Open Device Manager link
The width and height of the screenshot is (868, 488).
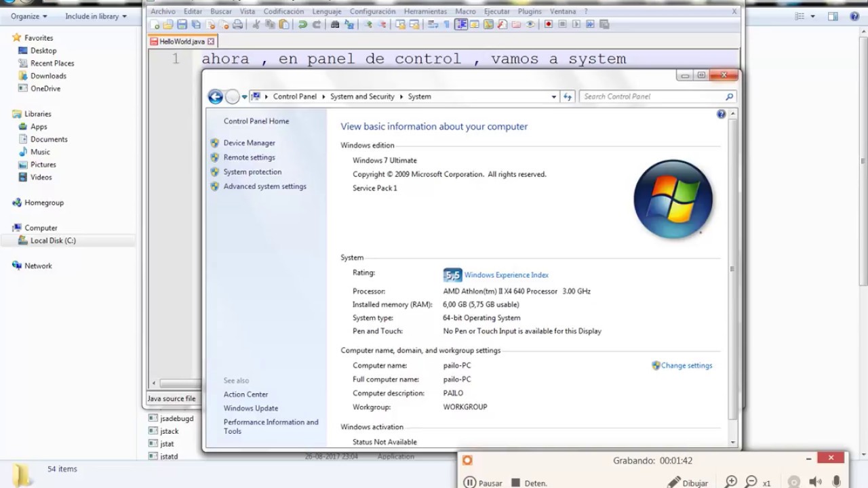(x=250, y=143)
